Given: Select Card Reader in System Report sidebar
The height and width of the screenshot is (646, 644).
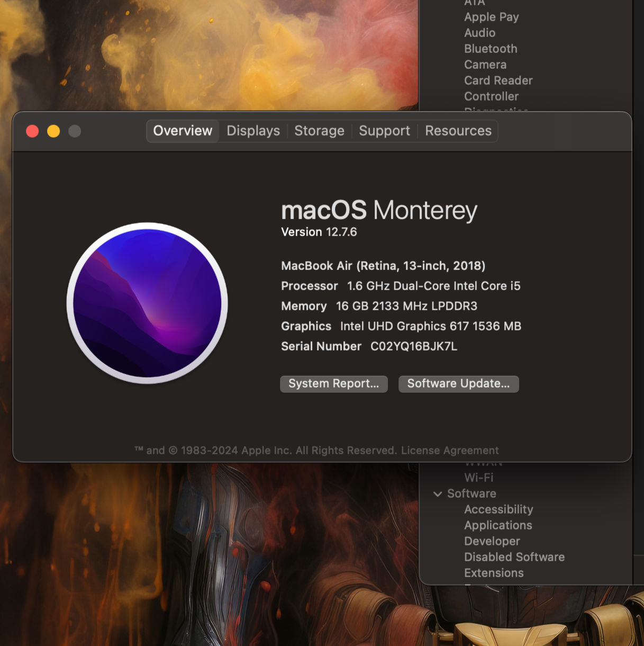Looking at the screenshot, I should [x=498, y=80].
